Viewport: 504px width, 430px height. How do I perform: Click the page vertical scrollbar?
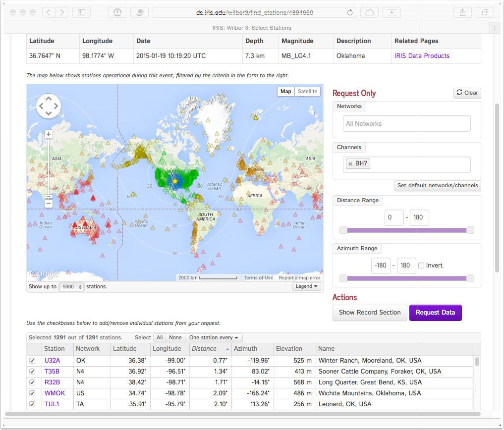[497, 188]
